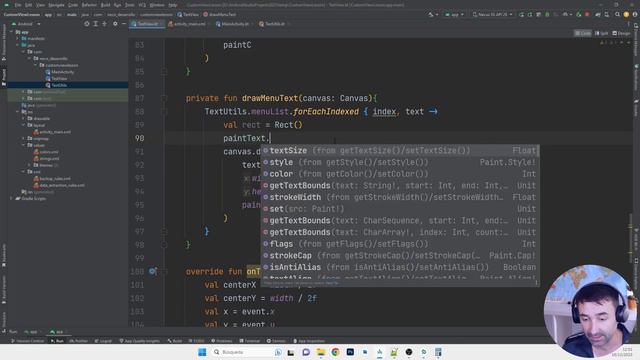Choose style from the autocomplete list
This screenshot has width=640, height=360.
tap(400, 162)
